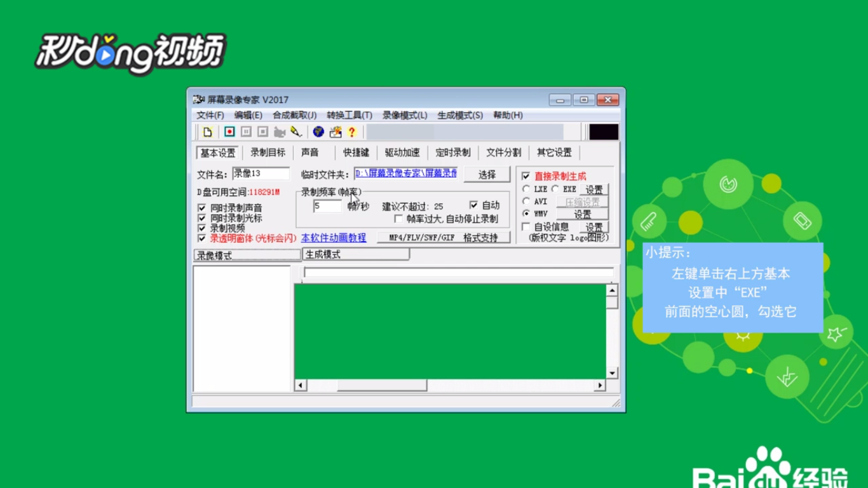Image resolution: width=868 pixels, height=488 pixels.
Task: Switch to the 定时录制 tab
Action: 453,152
